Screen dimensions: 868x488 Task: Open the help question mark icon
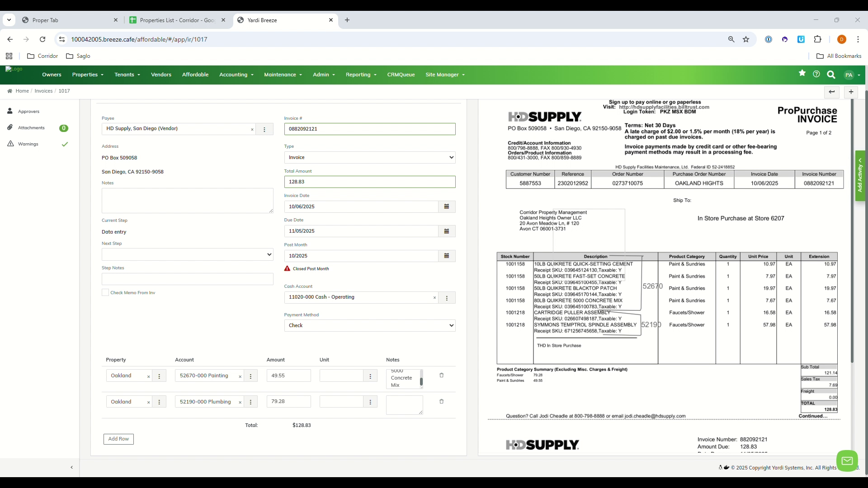(816, 74)
